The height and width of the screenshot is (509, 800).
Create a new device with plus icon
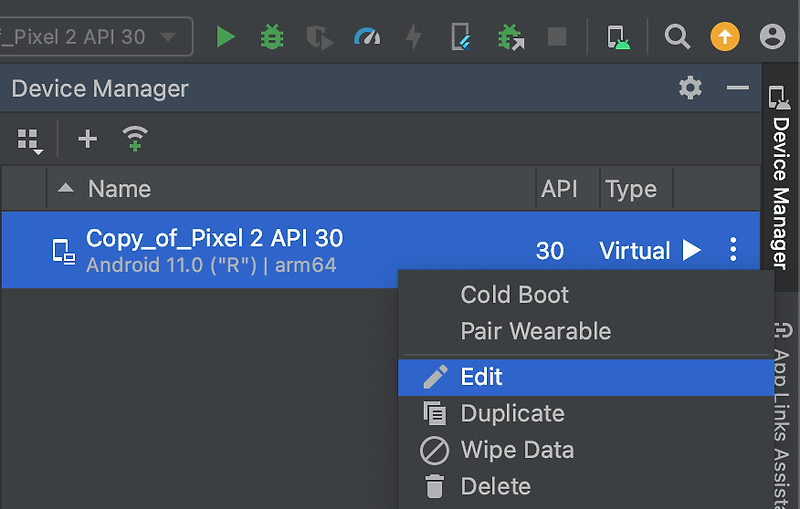[x=87, y=138]
